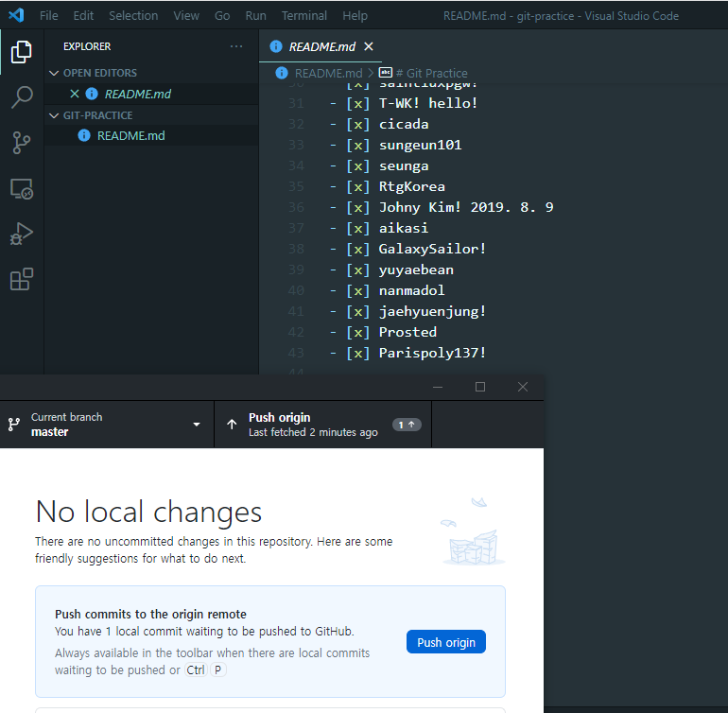Click the VS Code logo icon
The height and width of the screenshot is (713, 728).
pyautogui.click(x=16, y=15)
